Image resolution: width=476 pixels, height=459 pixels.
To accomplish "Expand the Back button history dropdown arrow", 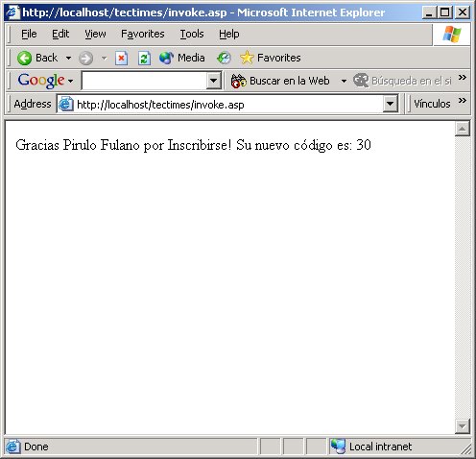I will 68,59.
